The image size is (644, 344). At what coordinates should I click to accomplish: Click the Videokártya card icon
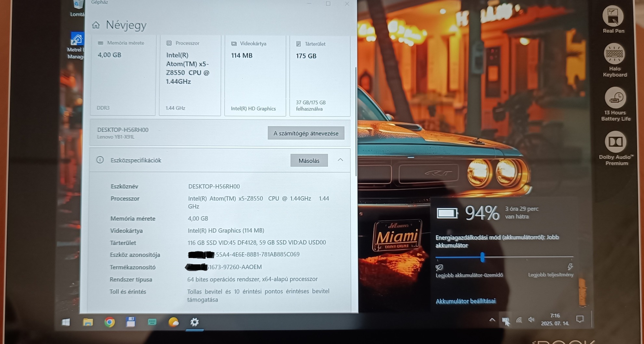coord(234,44)
